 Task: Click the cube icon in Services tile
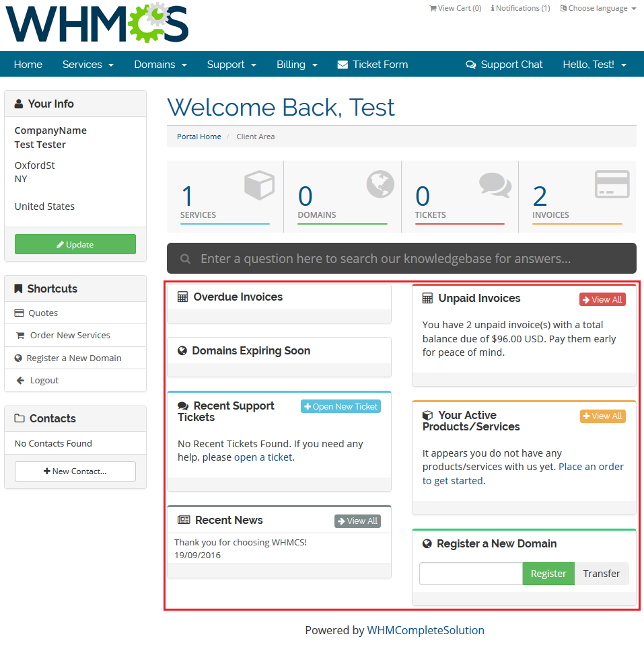point(259,185)
